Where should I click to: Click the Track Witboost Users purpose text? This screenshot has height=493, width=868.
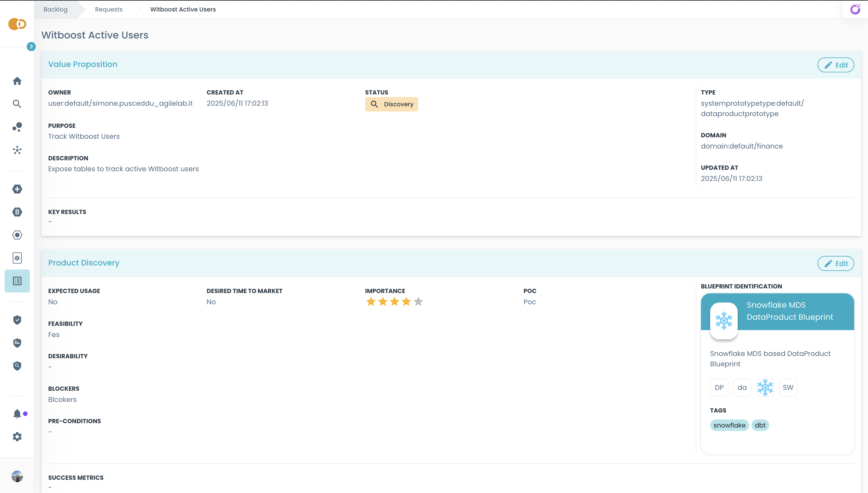point(84,136)
